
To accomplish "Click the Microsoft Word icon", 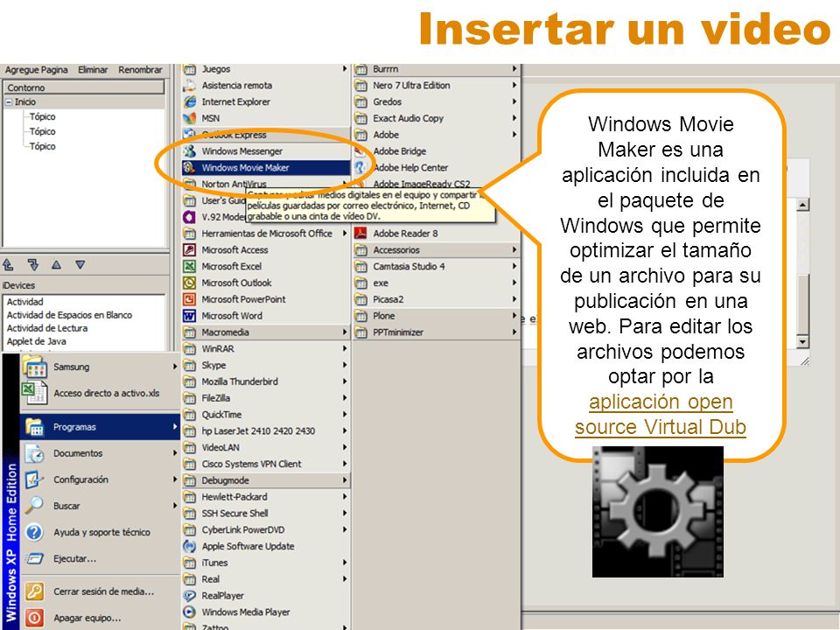I will (x=189, y=316).
